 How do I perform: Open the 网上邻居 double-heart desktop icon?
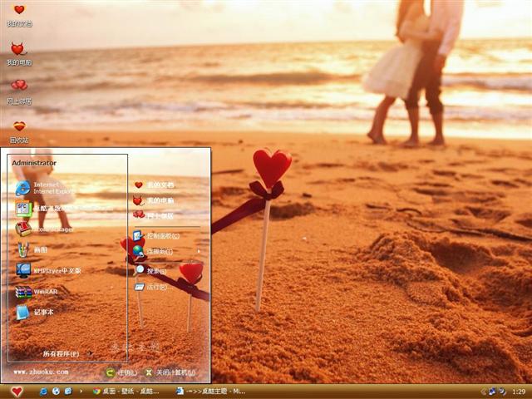(19, 92)
